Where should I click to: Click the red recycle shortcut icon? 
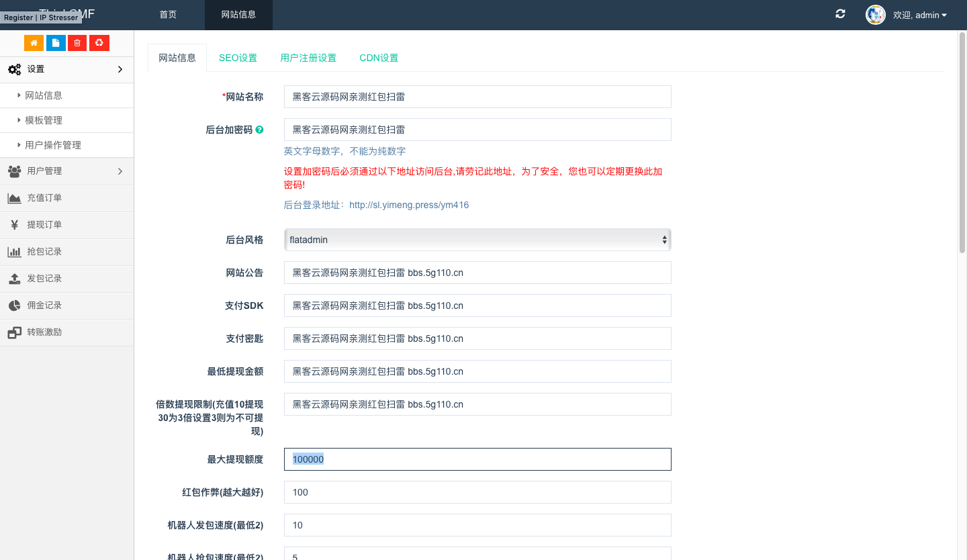click(99, 43)
